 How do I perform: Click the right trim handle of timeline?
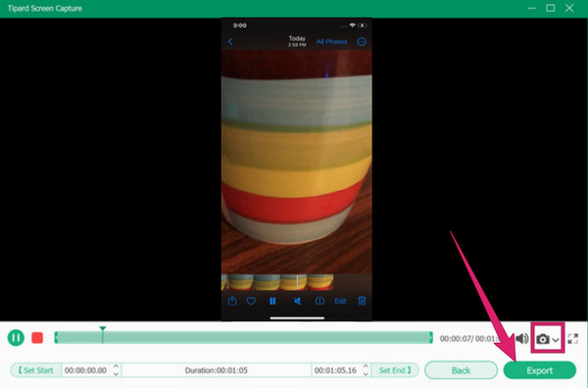(x=431, y=337)
